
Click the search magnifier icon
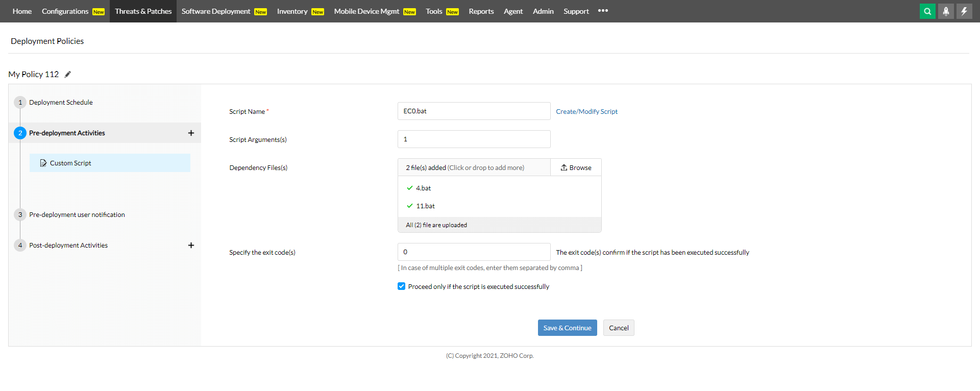coord(927,11)
